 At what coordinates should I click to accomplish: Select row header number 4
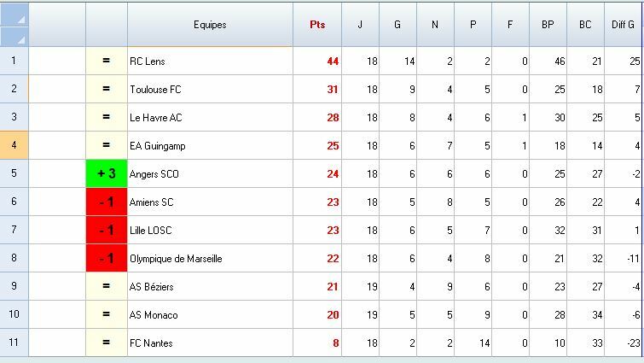tap(14, 146)
